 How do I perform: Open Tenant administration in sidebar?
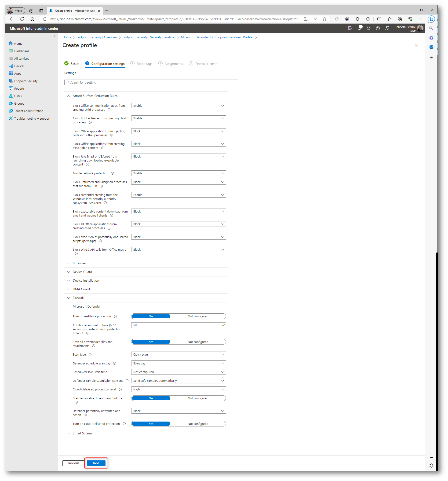[29, 111]
